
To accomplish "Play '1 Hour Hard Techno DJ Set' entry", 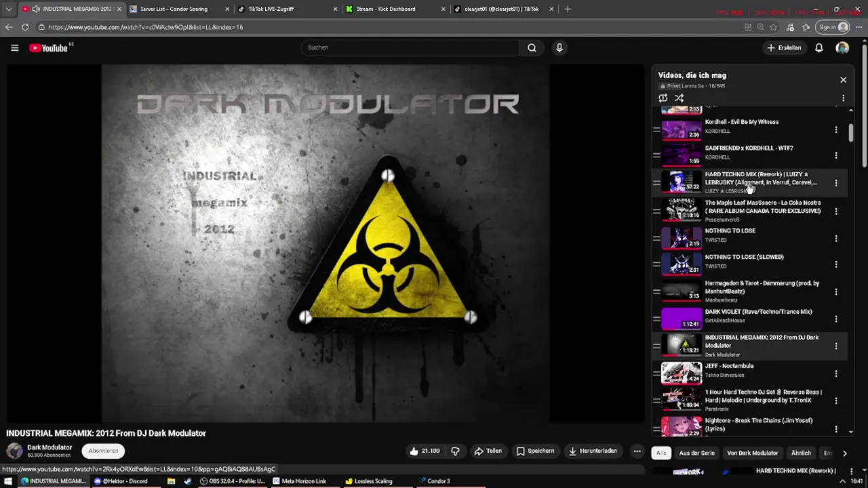I will (764, 396).
